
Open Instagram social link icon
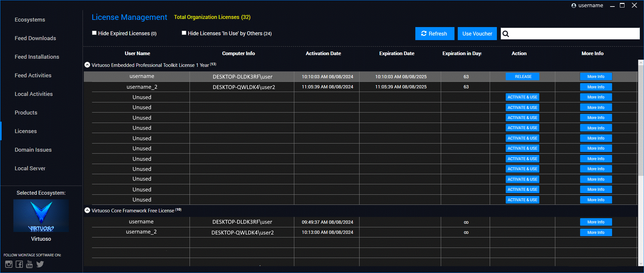[x=9, y=264]
